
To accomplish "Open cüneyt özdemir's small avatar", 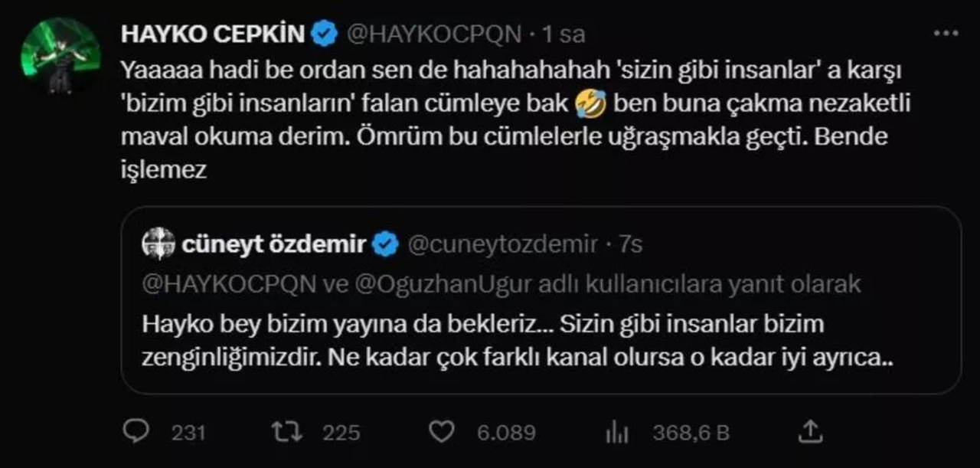I will click(158, 244).
